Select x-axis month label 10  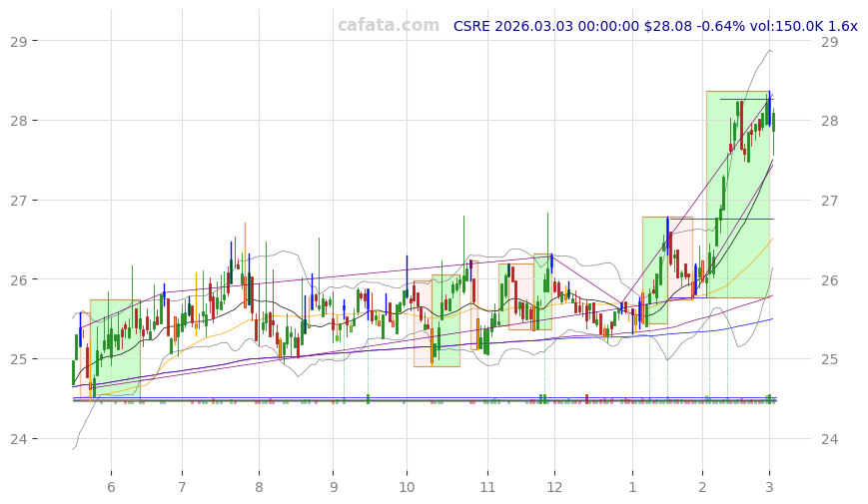(407, 487)
